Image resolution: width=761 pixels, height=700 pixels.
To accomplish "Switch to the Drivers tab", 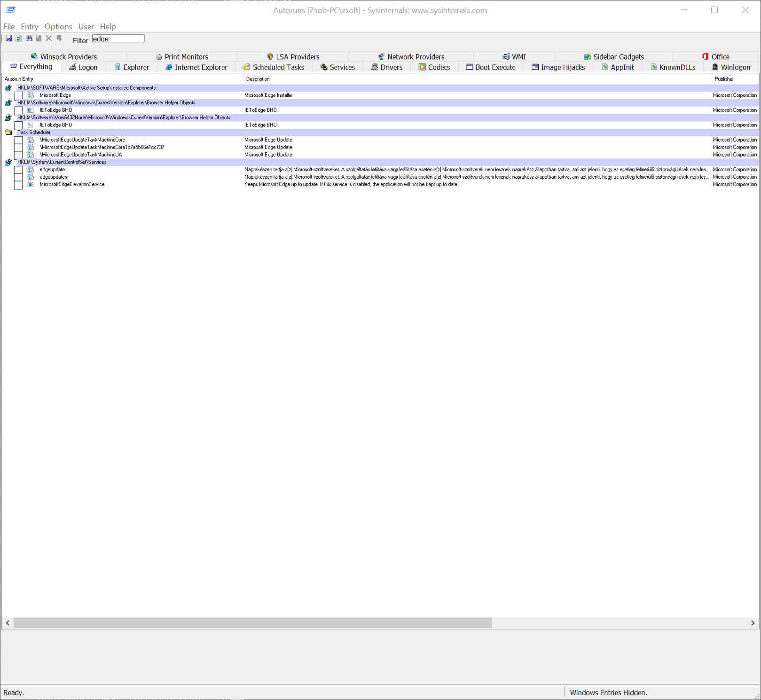I will pyautogui.click(x=387, y=67).
